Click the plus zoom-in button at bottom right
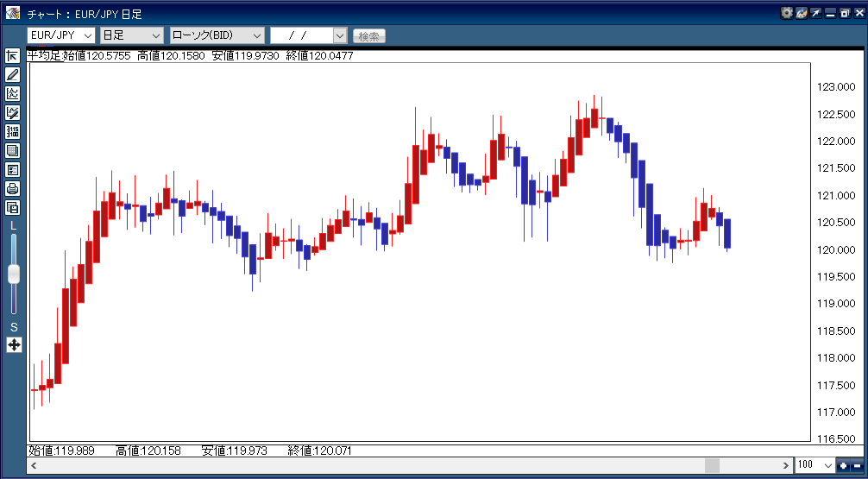 pyautogui.click(x=844, y=465)
